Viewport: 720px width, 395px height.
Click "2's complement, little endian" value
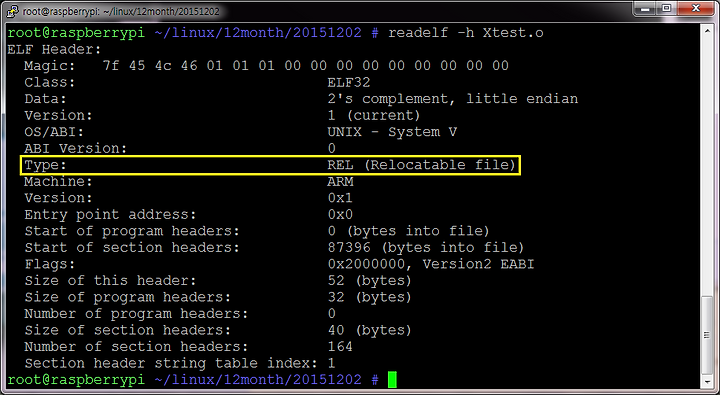pyautogui.click(x=453, y=99)
